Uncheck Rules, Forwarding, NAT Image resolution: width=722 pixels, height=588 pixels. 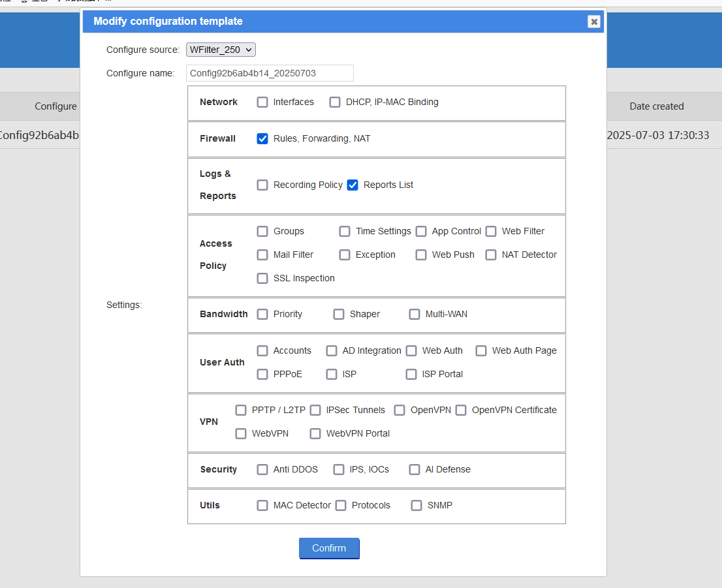click(262, 138)
